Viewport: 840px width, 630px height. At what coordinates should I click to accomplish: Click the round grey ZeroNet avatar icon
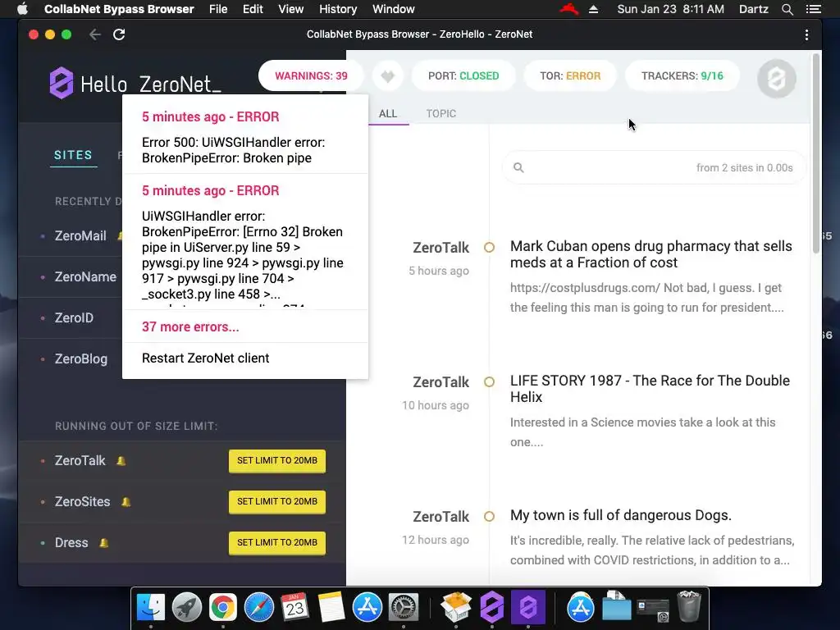pos(776,79)
